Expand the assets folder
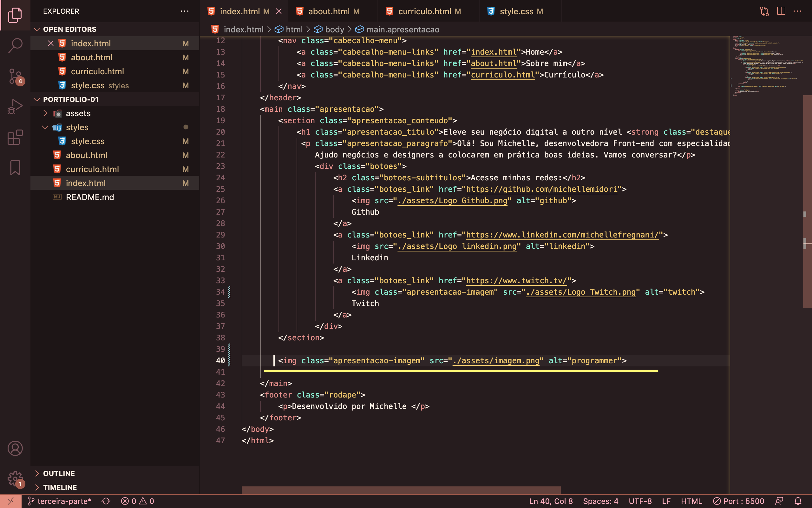 115,113
